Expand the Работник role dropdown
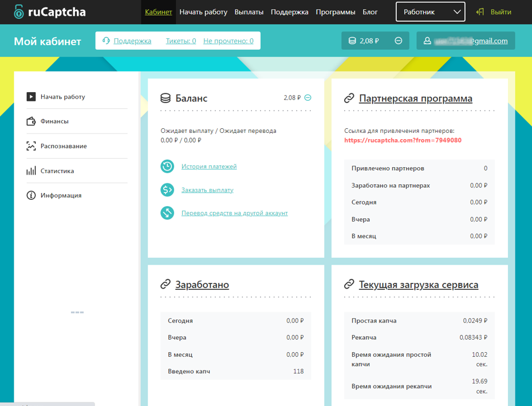 click(430, 12)
